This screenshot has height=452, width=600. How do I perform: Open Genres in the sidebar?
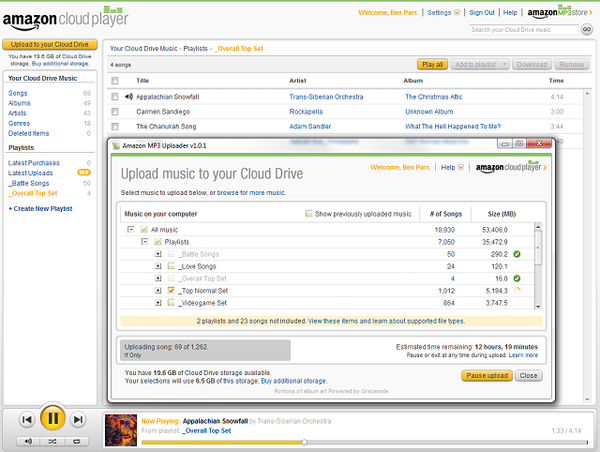point(19,123)
